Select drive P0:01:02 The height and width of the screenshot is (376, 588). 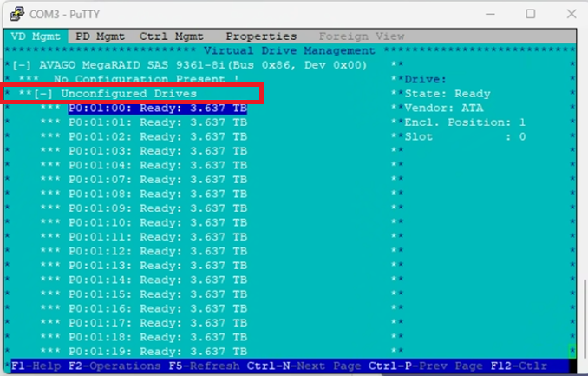tap(158, 136)
